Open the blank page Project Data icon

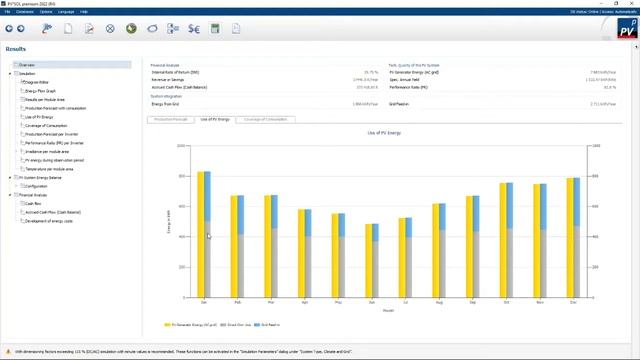[x=68, y=29]
